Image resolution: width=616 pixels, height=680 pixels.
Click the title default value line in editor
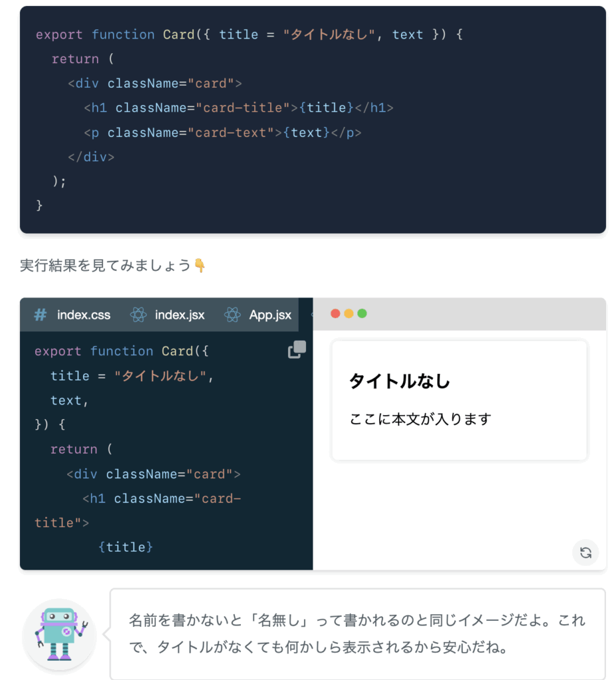132,376
